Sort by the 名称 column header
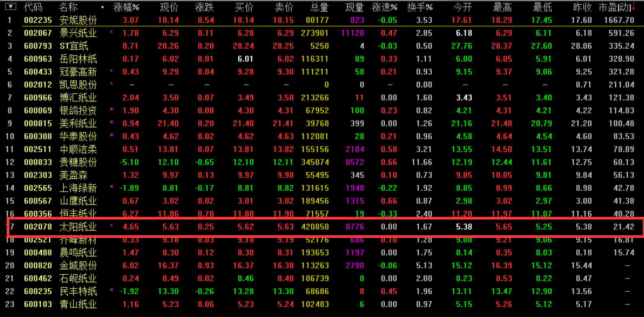 point(68,7)
